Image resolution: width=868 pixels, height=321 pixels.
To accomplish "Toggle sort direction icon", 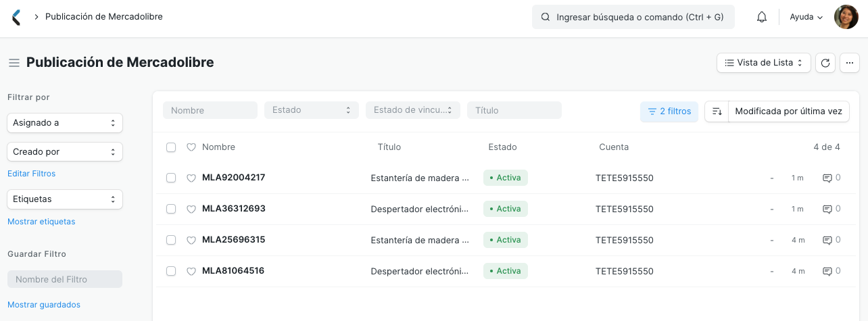I will click(717, 112).
